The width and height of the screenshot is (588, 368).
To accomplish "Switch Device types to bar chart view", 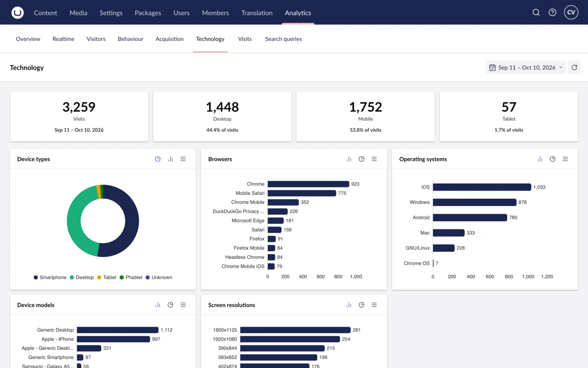I will click(171, 159).
